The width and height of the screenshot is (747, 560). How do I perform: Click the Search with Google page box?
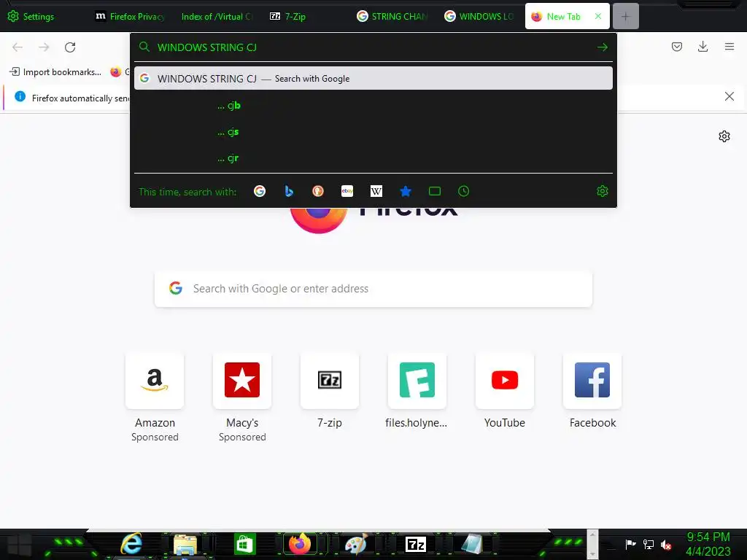pyautogui.click(x=373, y=289)
